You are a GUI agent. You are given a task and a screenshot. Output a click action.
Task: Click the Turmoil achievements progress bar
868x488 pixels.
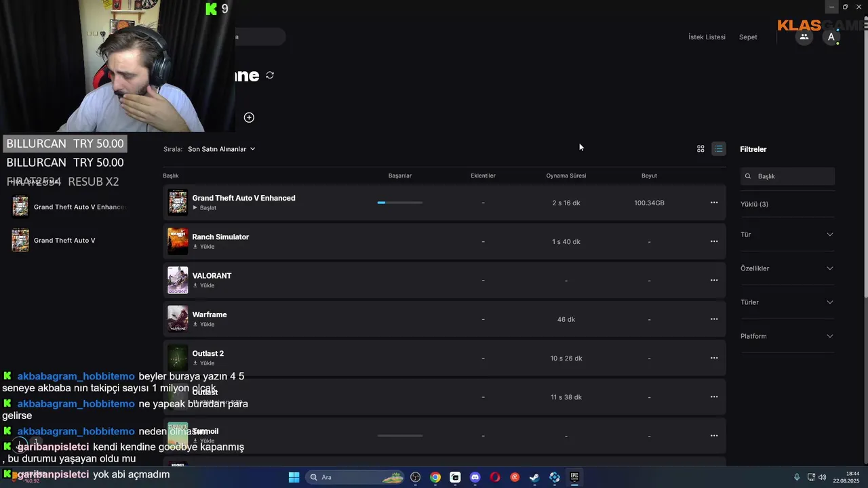[x=400, y=436]
